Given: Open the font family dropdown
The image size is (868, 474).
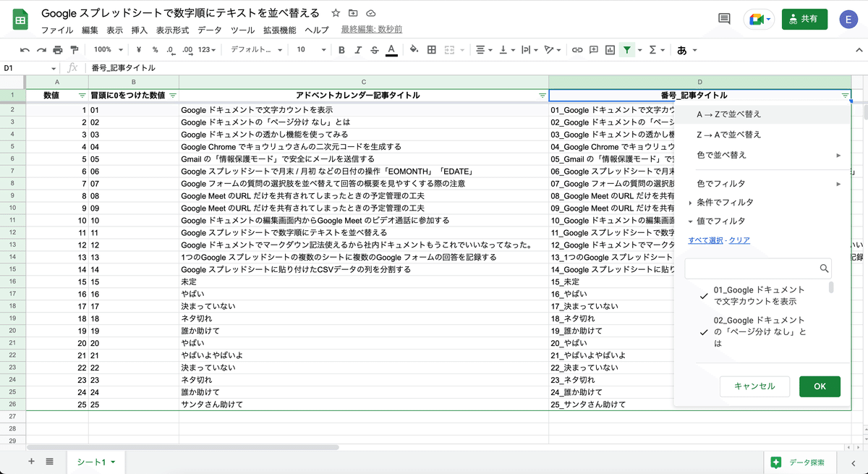Looking at the screenshot, I should pyautogui.click(x=256, y=50).
